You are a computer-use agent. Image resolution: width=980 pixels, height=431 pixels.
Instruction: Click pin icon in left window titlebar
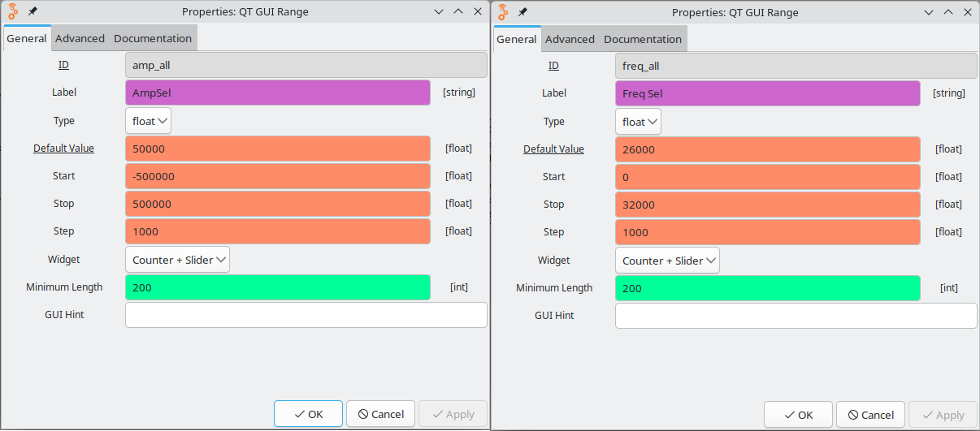coord(33,11)
